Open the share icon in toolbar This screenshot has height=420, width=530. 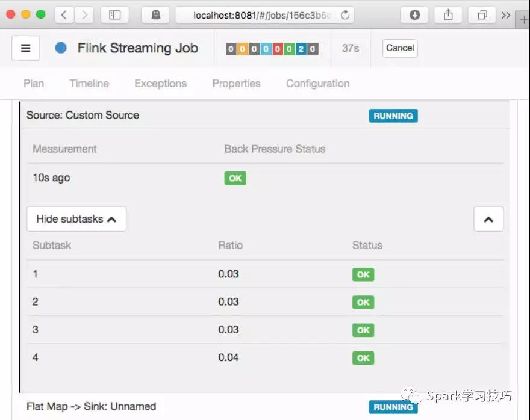click(x=448, y=15)
